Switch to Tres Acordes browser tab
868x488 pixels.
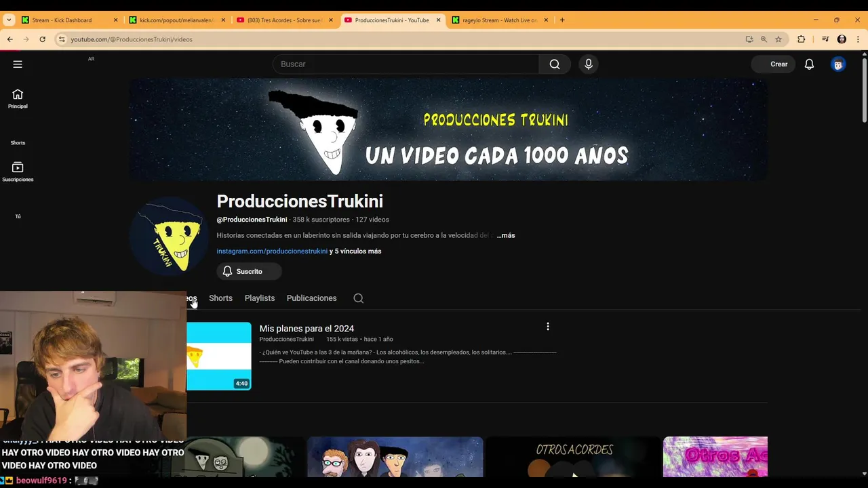coord(285,20)
